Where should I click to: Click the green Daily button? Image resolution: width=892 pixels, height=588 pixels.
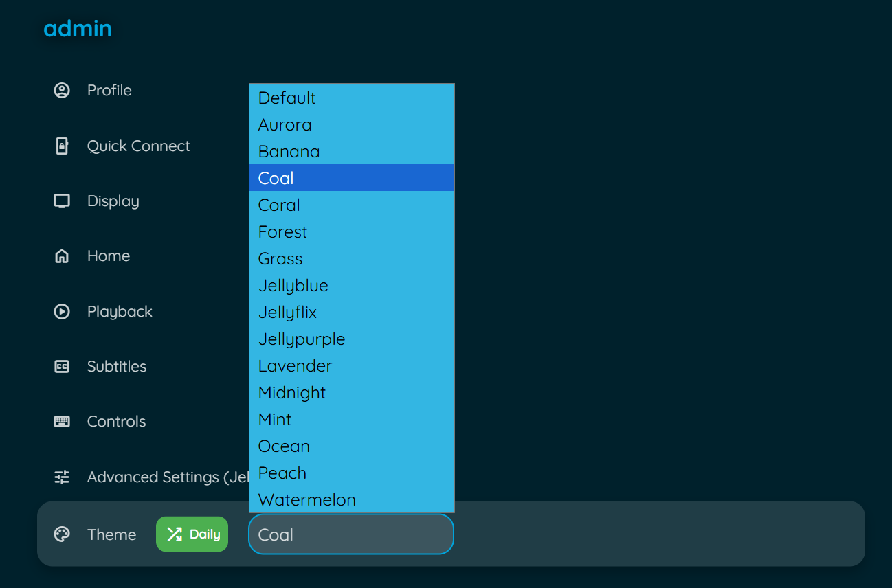[192, 534]
